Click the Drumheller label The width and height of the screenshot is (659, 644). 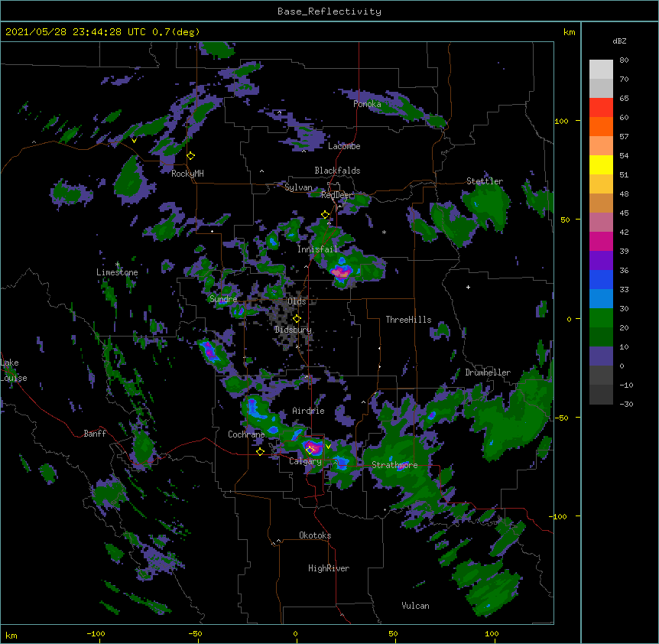coord(488,372)
